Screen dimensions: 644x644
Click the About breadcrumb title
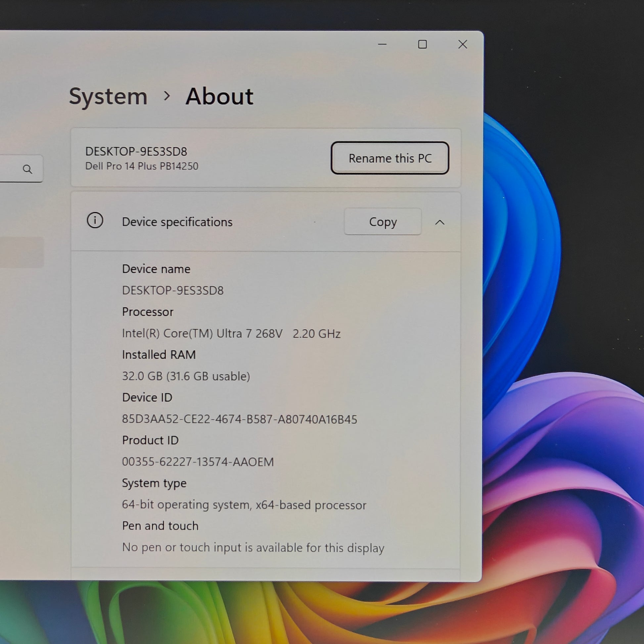[x=219, y=97]
